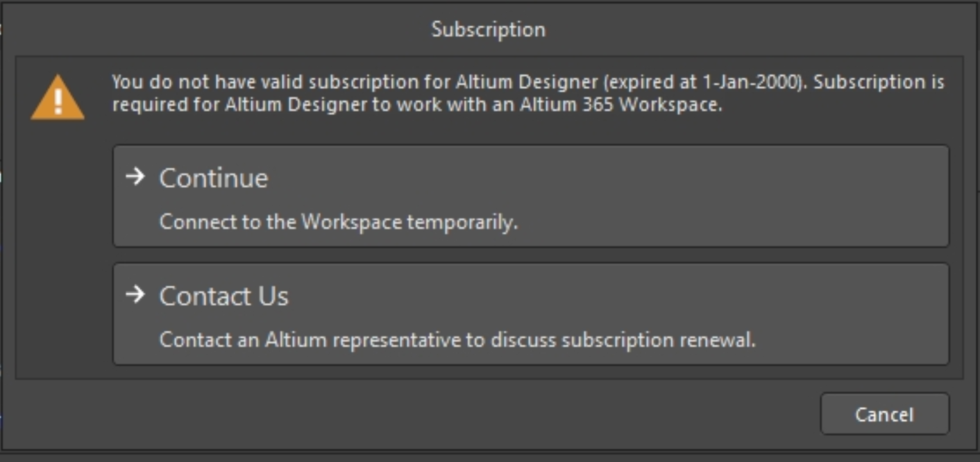Click the title bar left of Subscription

(208, 30)
